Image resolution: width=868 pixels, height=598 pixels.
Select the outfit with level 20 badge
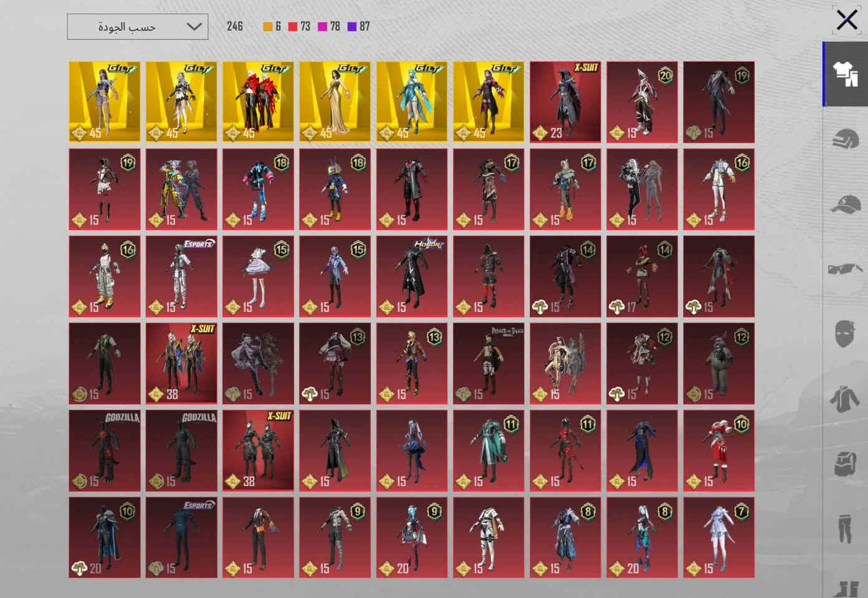click(x=642, y=102)
